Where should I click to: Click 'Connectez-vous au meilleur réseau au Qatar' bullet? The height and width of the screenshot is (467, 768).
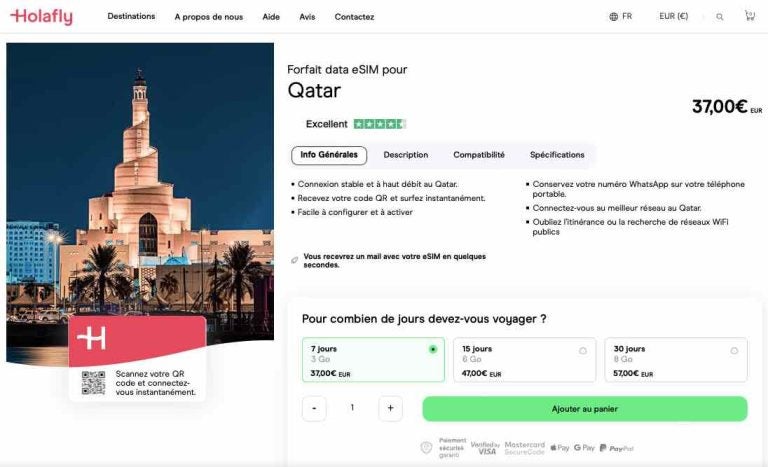[617, 208]
